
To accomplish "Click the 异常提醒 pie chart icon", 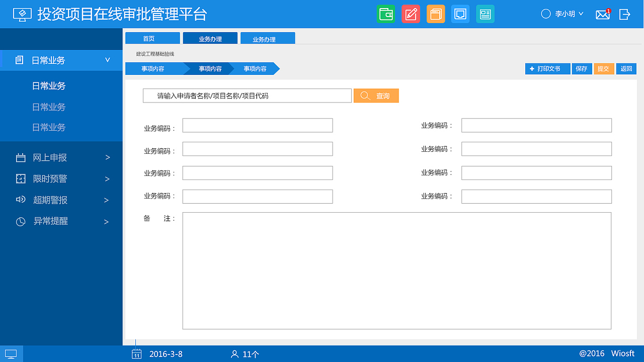I will (x=21, y=221).
